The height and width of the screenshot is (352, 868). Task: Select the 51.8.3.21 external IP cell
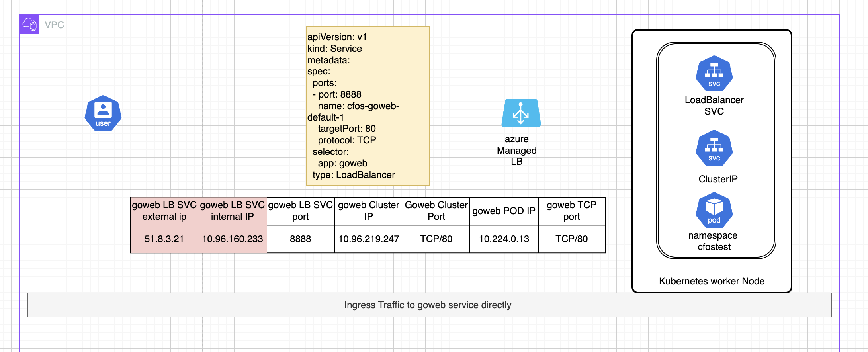(x=164, y=239)
